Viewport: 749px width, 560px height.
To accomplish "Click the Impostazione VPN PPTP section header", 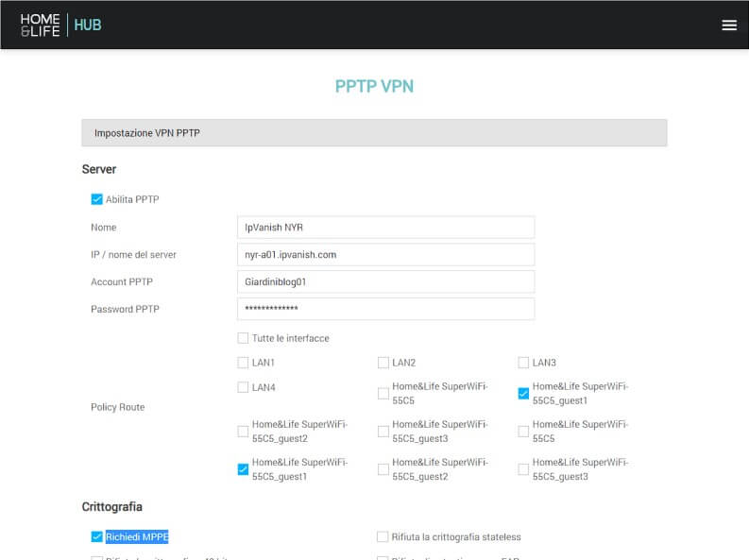I will pyautogui.click(x=374, y=133).
